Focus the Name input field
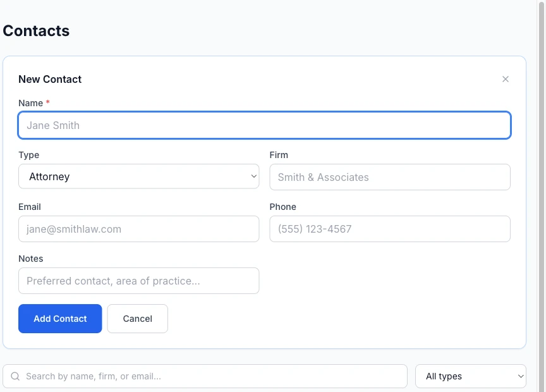 tap(264, 125)
